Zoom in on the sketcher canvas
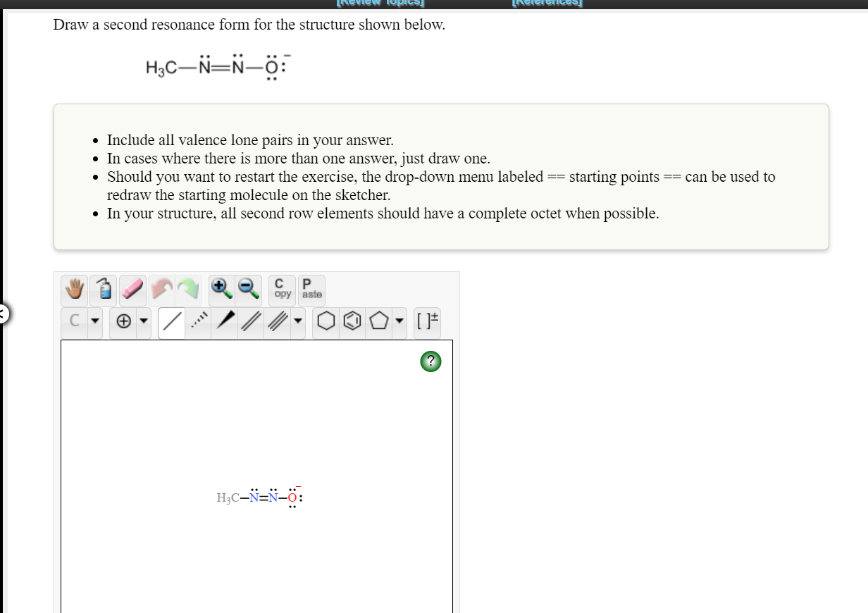The image size is (868, 613). [x=221, y=289]
